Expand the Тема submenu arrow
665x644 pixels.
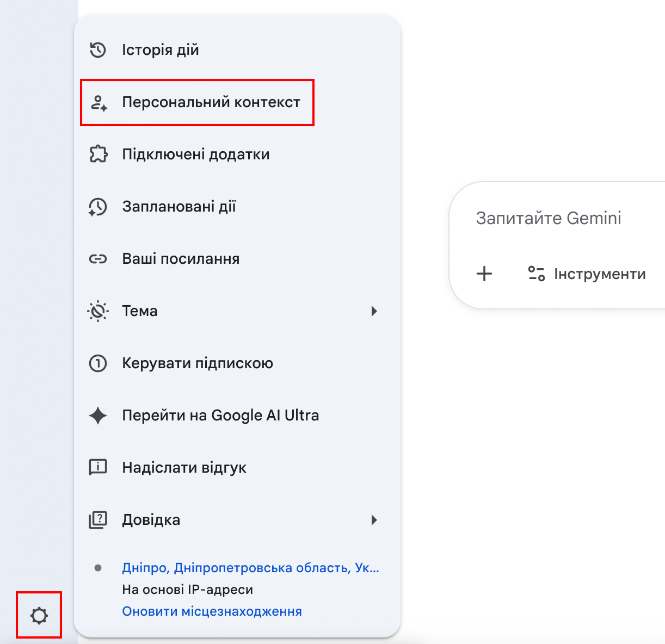point(374,311)
